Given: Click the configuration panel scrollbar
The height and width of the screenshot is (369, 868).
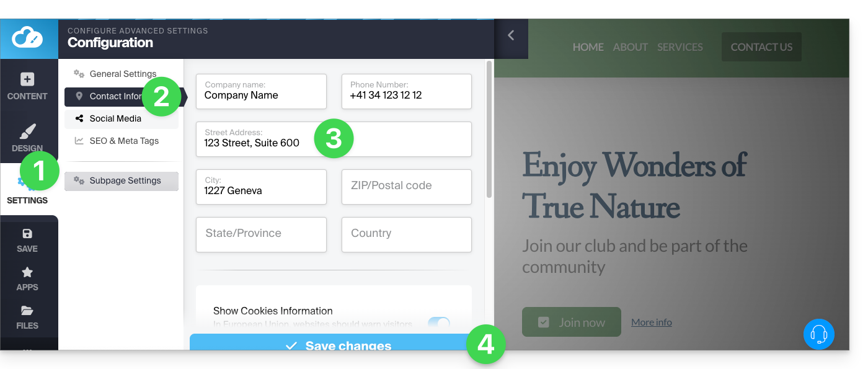Looking at the screenshot, I should pos(489,129).
